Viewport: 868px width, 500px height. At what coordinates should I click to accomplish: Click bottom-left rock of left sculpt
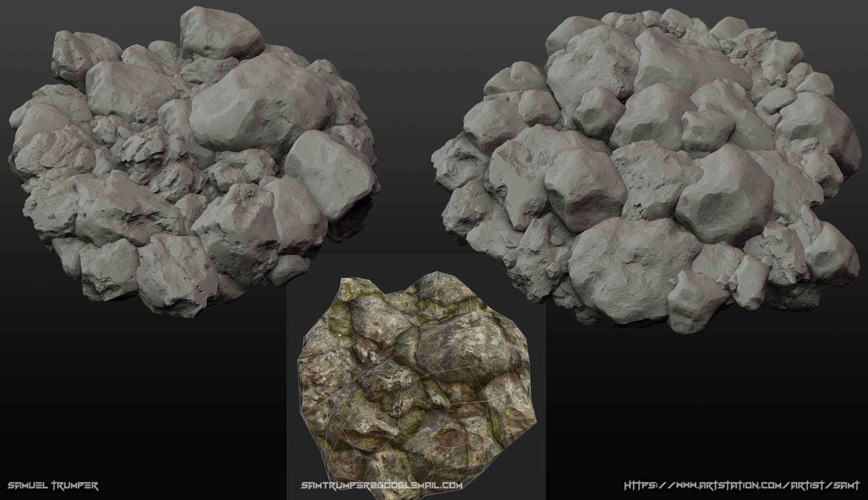108,269
